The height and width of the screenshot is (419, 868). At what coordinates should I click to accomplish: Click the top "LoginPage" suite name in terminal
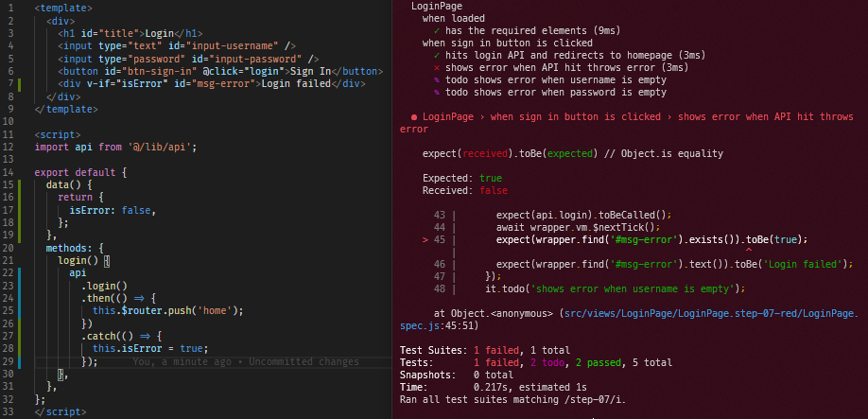click(x=438, y=6)
